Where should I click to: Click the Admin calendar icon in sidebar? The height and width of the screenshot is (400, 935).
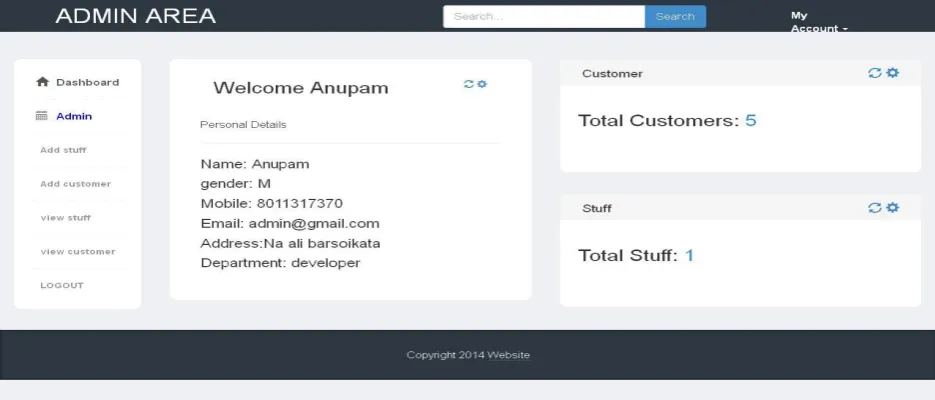[41, 116]
